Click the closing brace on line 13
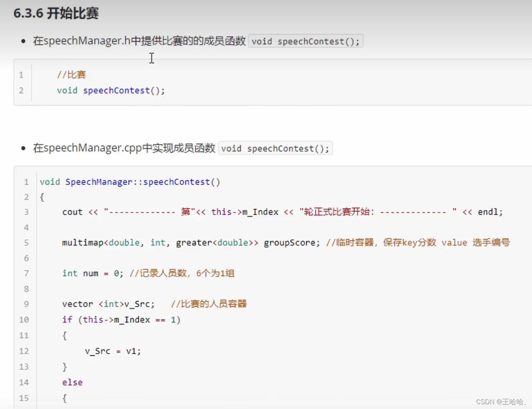This screenshot has height=409, width=532. point(65,367)
